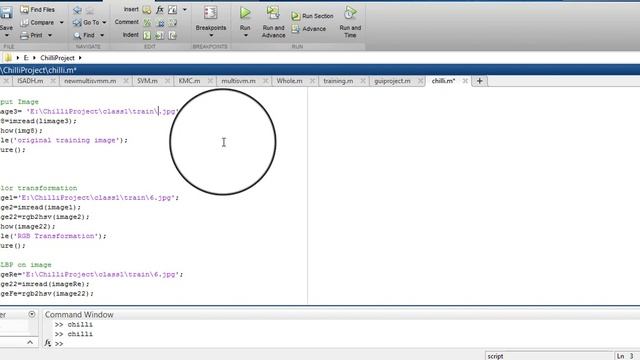
Task: Click the Command Window title
Action: point(79,315)
